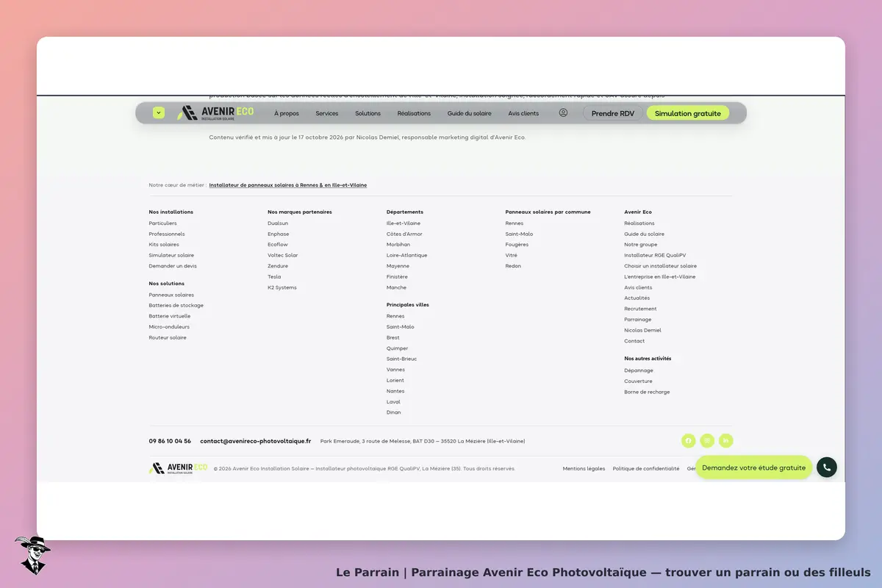Open the Tesla brand link

[274, 276]
